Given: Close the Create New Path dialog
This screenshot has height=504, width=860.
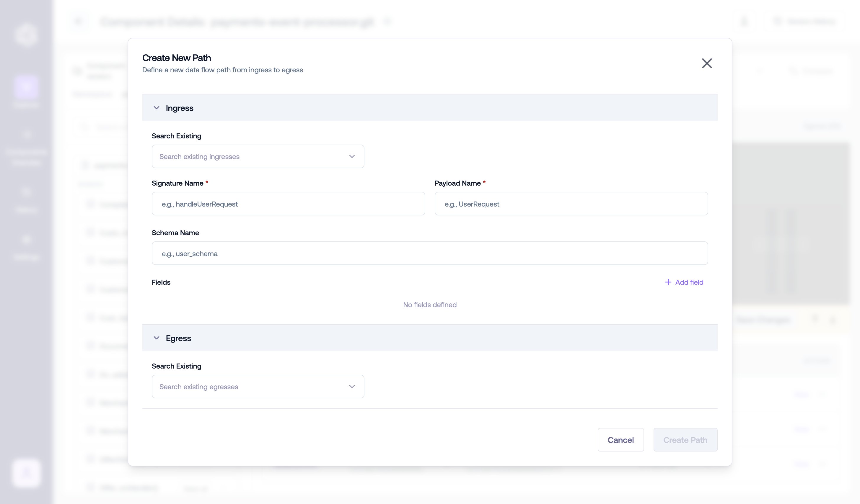Looking at the screenshot, I should (x=707, y=63).
